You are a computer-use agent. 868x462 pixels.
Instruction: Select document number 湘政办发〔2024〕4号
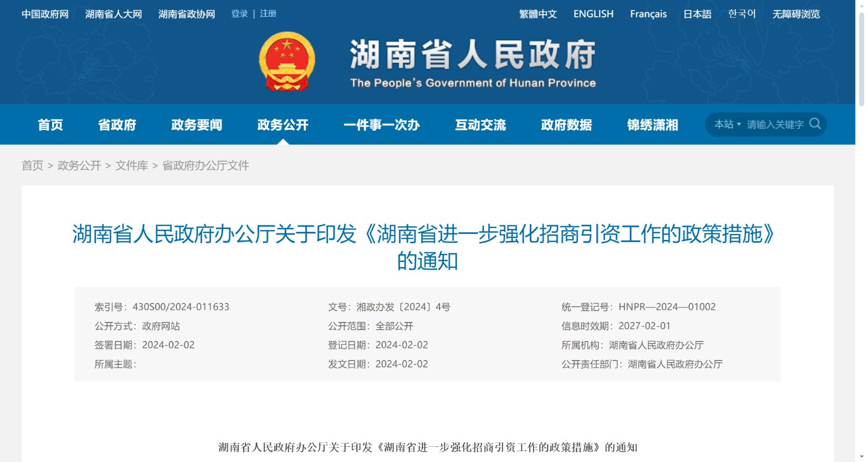(x=403, y=307)
